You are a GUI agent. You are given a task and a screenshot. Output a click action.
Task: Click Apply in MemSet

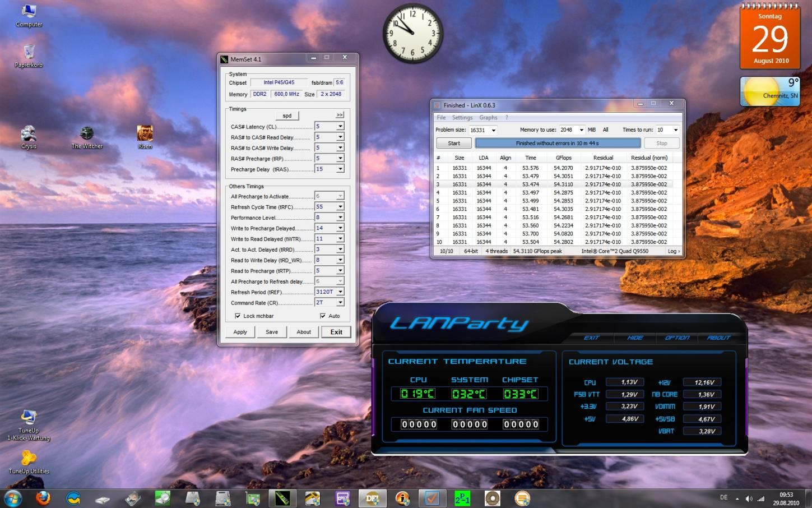(x=240, y=332)
